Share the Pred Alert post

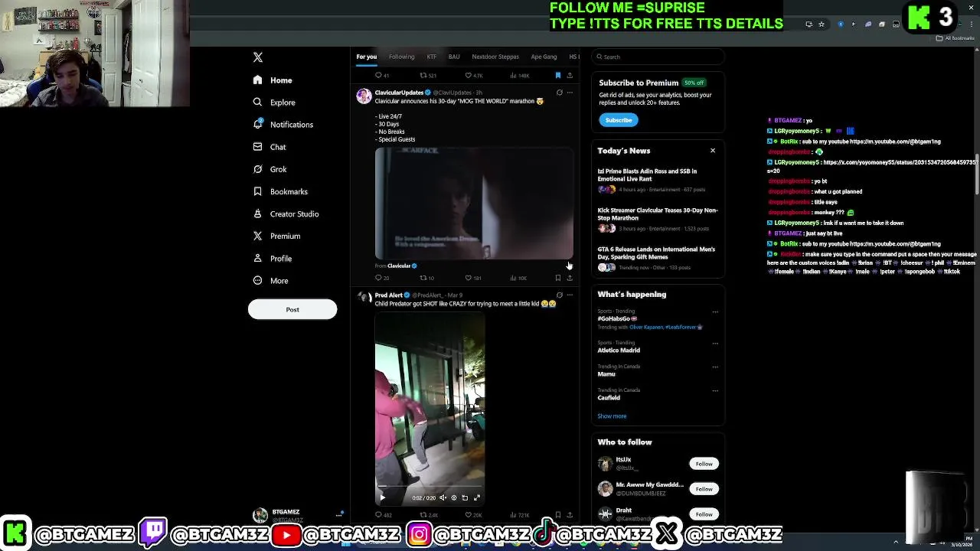click(x=569, y=515)
